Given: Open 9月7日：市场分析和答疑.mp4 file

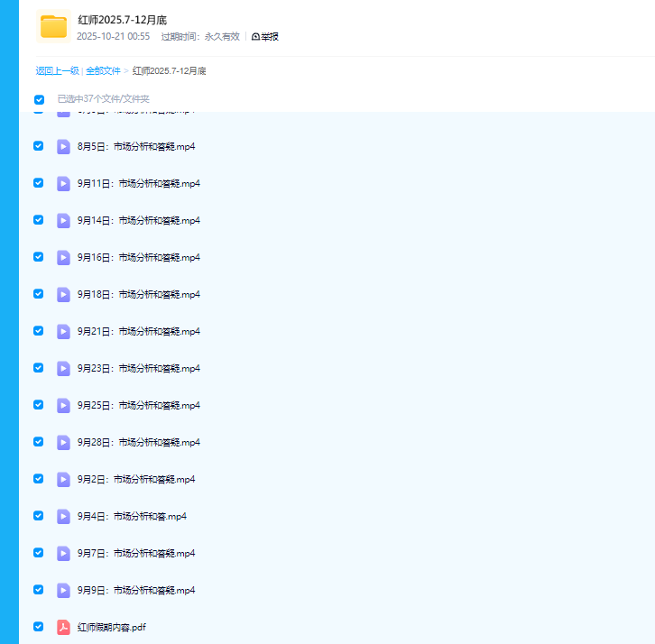Looking at the screenshot, I should pyautogui.click(x=135, y=553).
